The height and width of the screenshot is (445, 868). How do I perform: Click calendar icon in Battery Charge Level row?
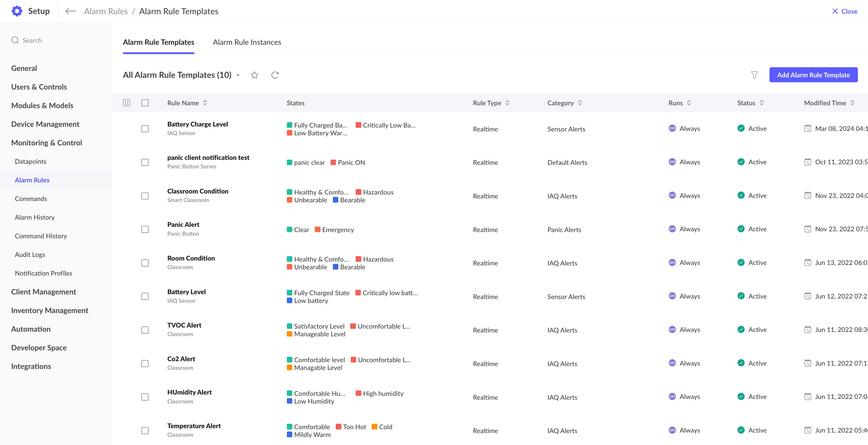pos(807,128)
